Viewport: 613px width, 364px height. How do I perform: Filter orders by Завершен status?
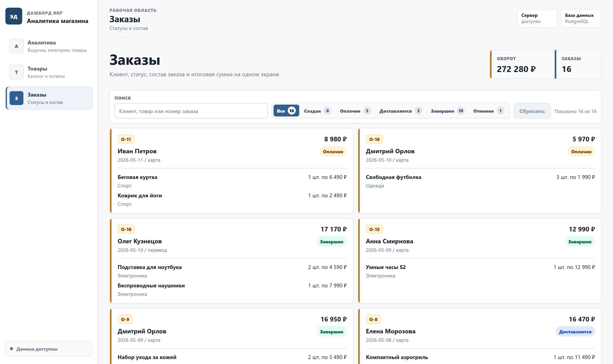tap(447, 111)
